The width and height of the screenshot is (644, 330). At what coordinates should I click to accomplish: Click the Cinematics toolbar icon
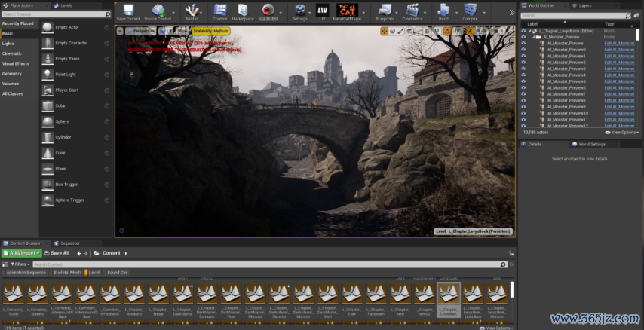412,12
